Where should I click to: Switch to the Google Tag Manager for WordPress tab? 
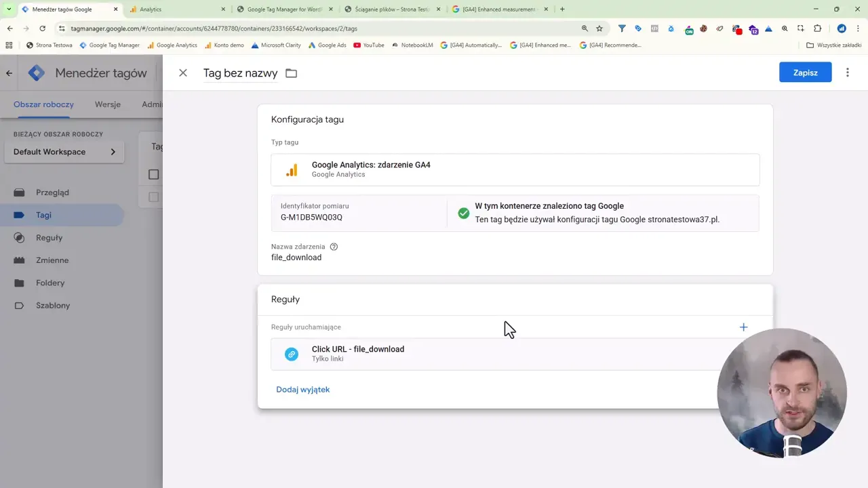pyautogui.click(x=285, y=9)
